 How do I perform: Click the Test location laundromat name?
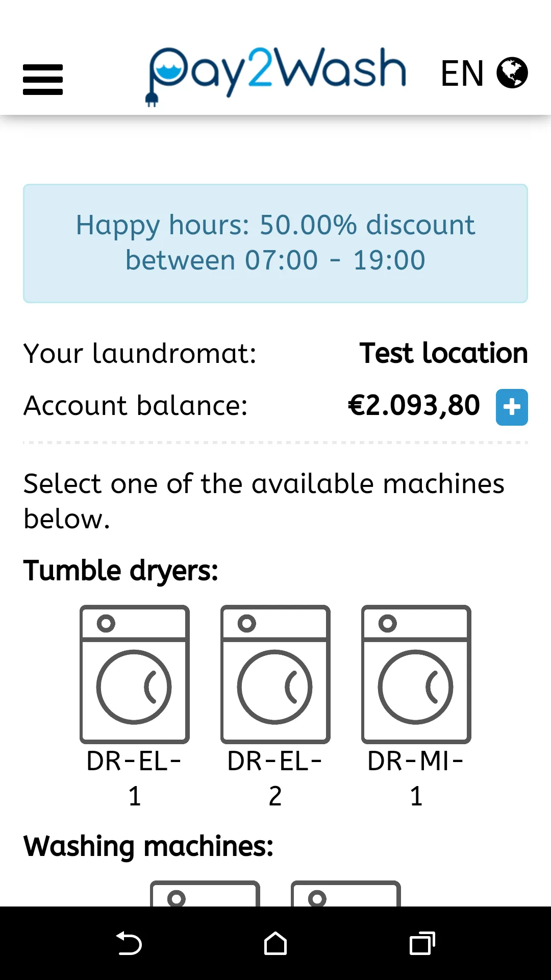tap(443, 353)
